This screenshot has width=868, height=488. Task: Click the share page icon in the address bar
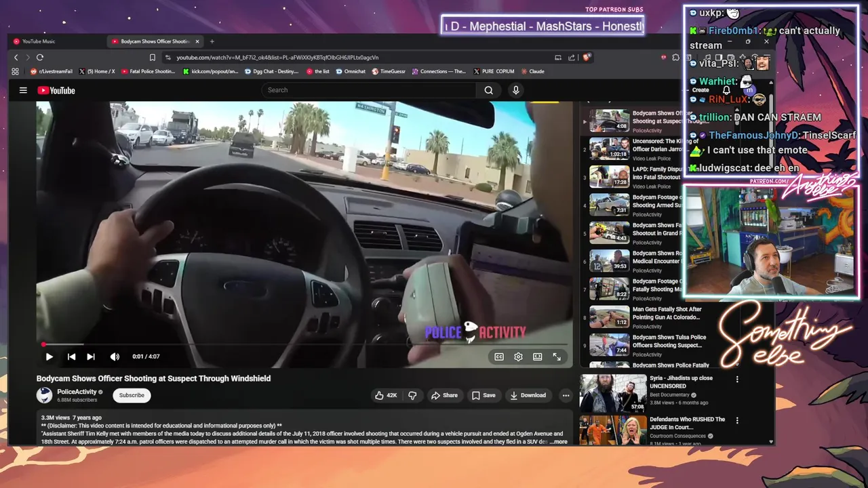point(572,58)
